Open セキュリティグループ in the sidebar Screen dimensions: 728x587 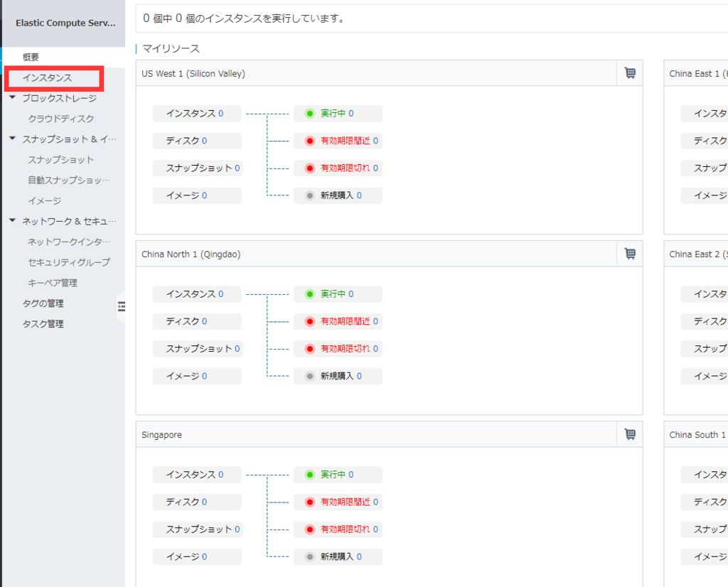(69, 262)
